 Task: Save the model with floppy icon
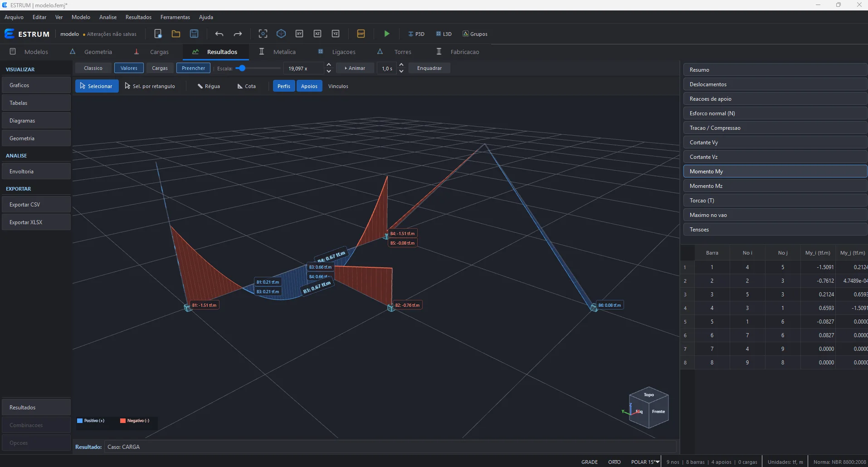[194, 34]
